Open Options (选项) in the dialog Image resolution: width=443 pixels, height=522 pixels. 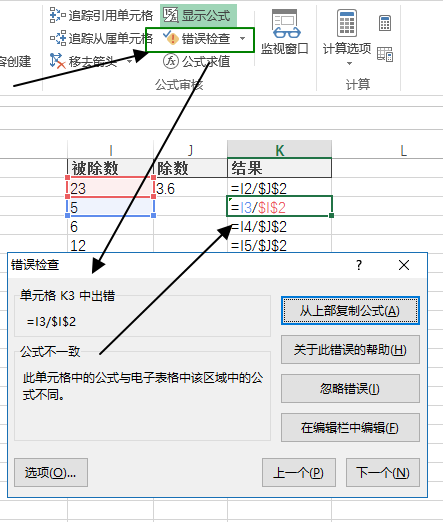coord(51,472)
